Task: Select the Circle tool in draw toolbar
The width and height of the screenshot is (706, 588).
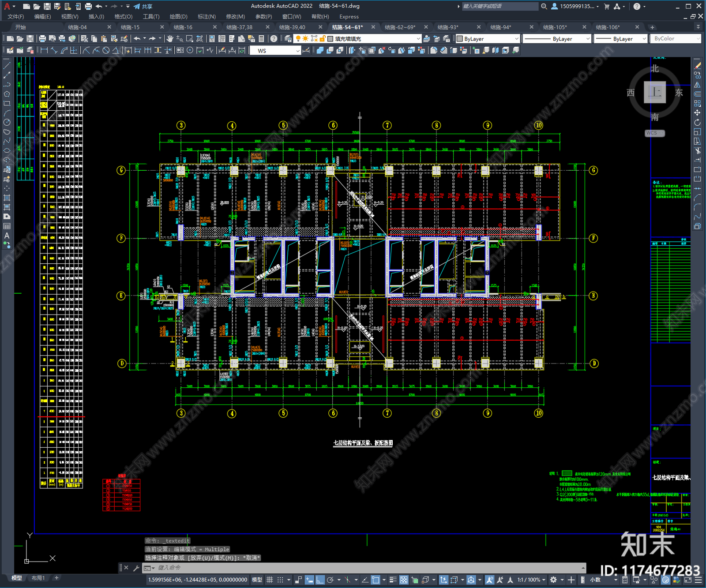Action: (7, 122)
